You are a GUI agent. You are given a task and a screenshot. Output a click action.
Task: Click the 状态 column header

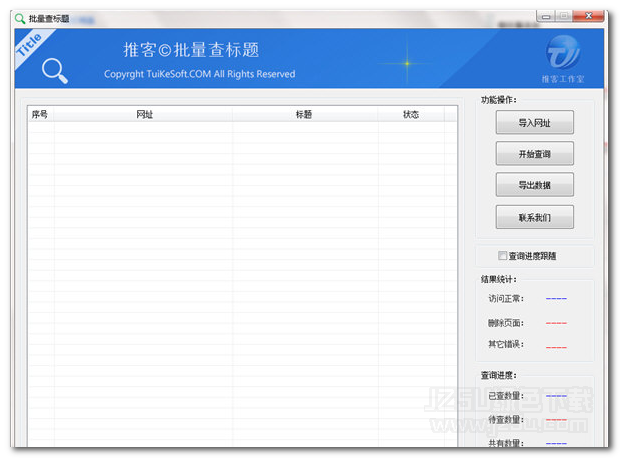tap(411, 114)
